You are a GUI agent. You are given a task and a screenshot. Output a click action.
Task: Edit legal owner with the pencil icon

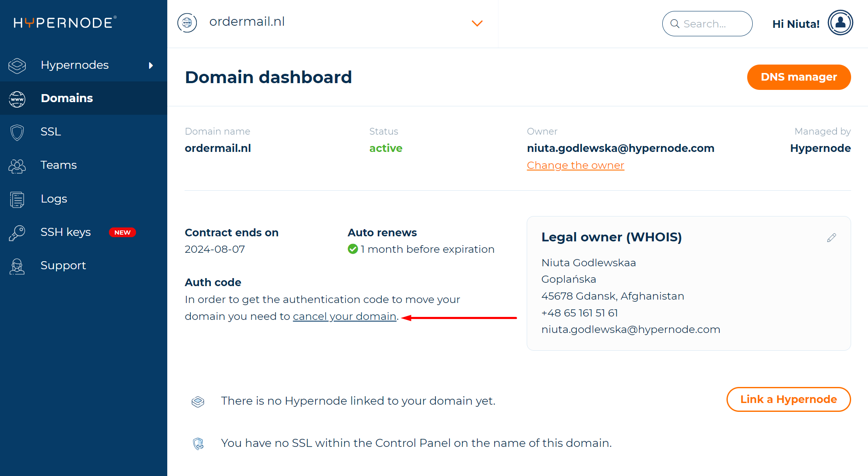click(832, 238)
